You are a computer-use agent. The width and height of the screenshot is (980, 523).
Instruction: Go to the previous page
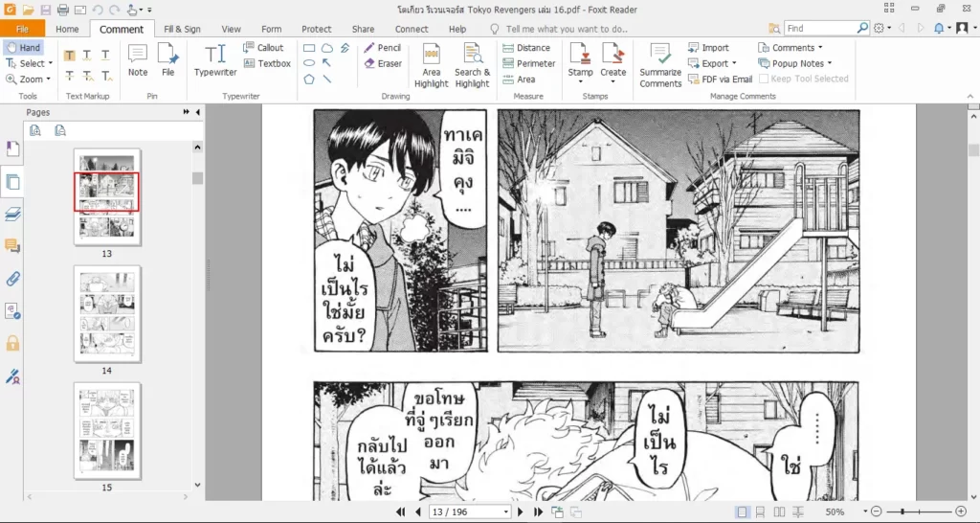pyautogui.click(x=418, y=512)
